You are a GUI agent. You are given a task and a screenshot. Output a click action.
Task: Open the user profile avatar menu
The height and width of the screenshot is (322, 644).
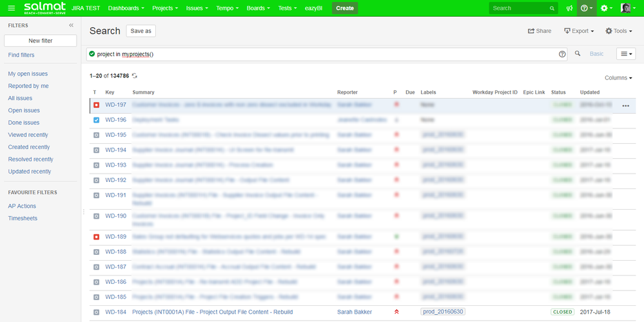(627, 8)
